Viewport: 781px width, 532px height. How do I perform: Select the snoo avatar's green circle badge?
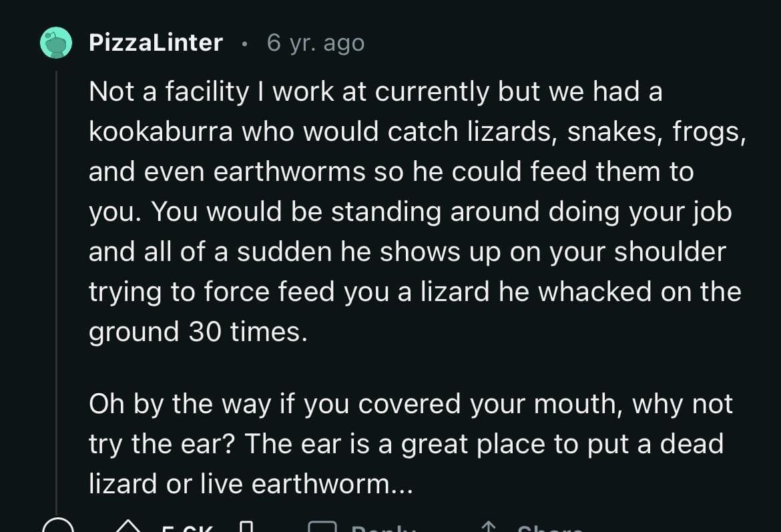pos(57,42)
